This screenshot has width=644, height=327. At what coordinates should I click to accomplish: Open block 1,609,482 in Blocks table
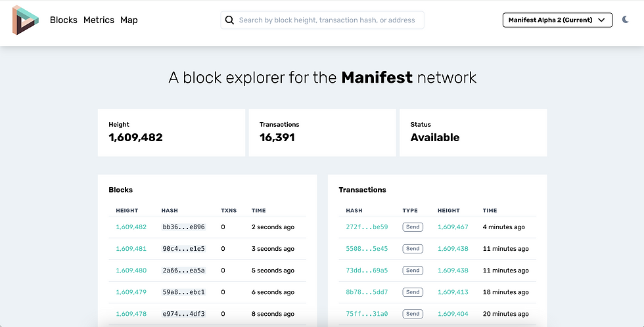131,227
